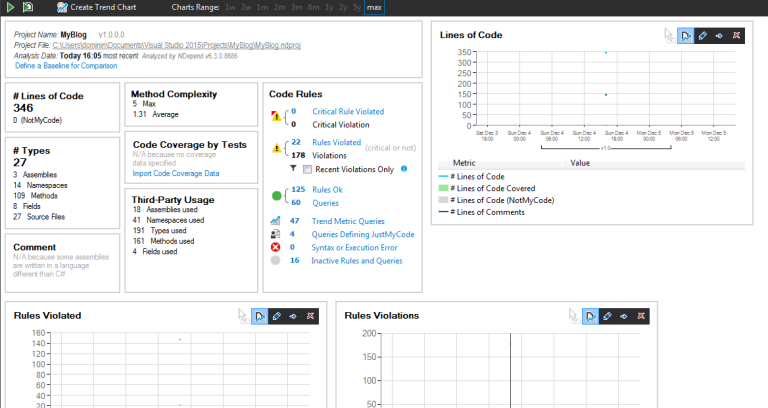This screenshot has width=768, height=408.
Task: Set charts range to 6m
Action: 313,7
